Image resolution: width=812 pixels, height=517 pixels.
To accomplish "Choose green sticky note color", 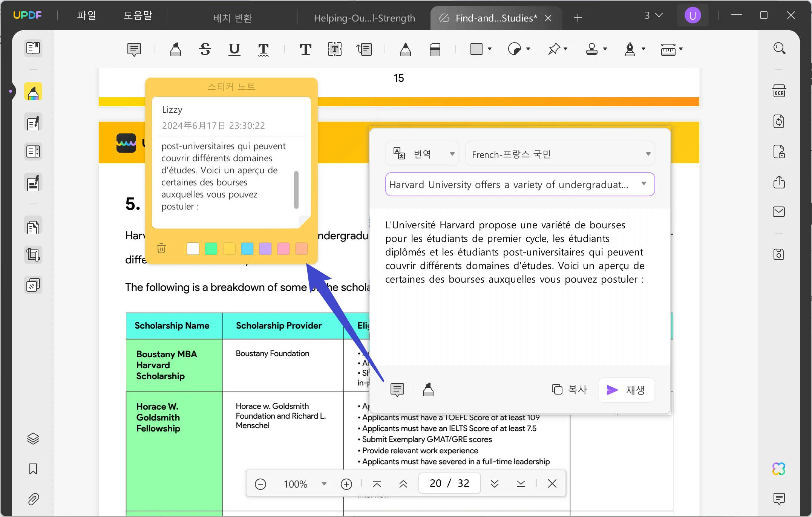I will 211,249.
